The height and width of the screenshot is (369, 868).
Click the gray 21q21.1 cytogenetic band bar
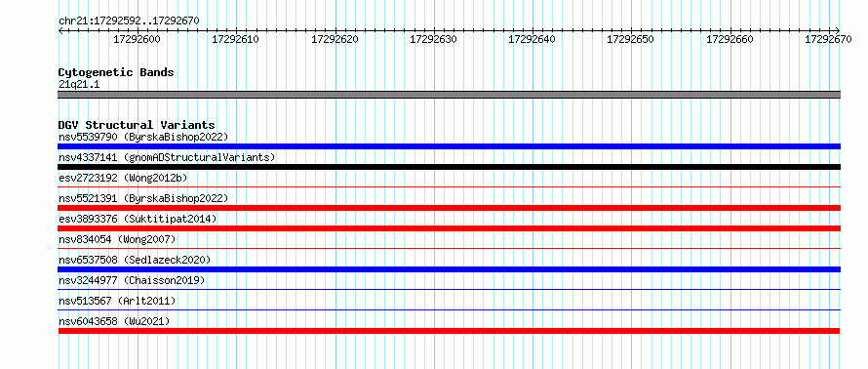tap(449, 95)
